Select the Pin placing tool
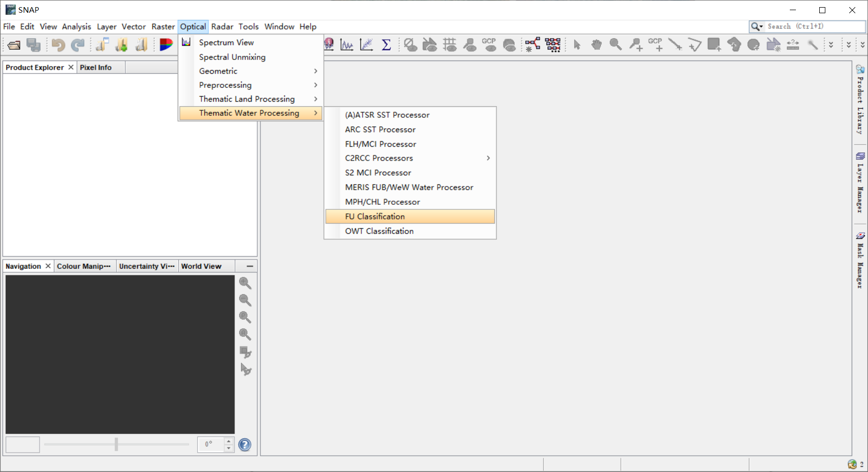 636,45
